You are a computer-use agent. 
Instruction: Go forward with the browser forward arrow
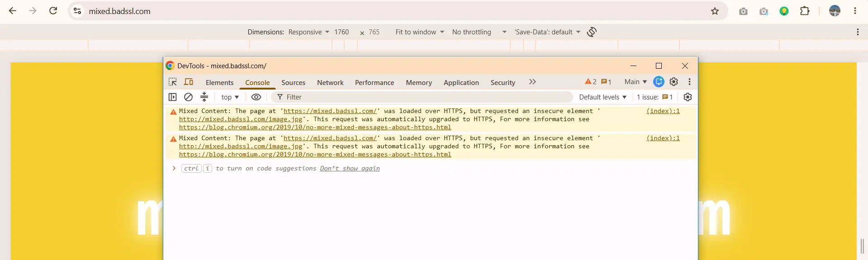(33, 11)
